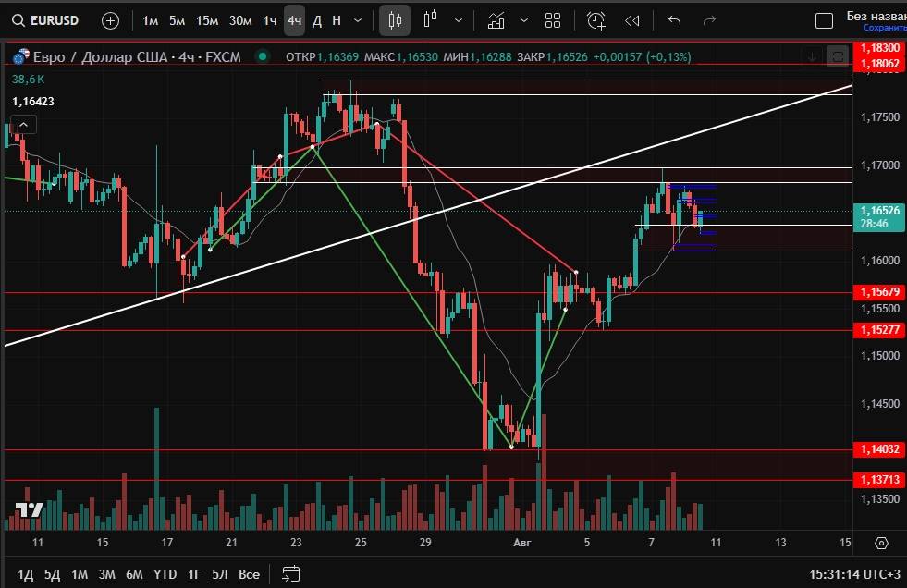907x588 pixels.
Task: Click the create alert clock icon
Action: coord(596,20)
